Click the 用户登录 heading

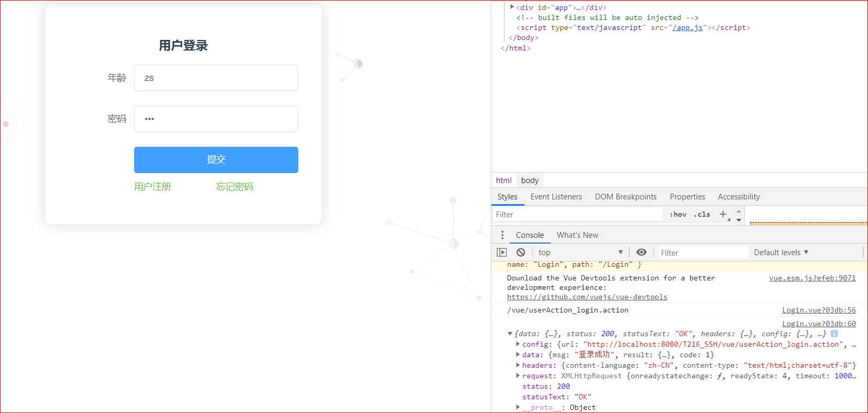[x=183, y=46]
